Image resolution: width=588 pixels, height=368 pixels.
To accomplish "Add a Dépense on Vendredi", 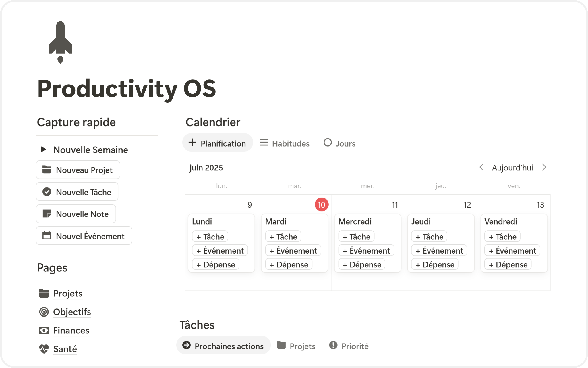I will pos(508,264).
